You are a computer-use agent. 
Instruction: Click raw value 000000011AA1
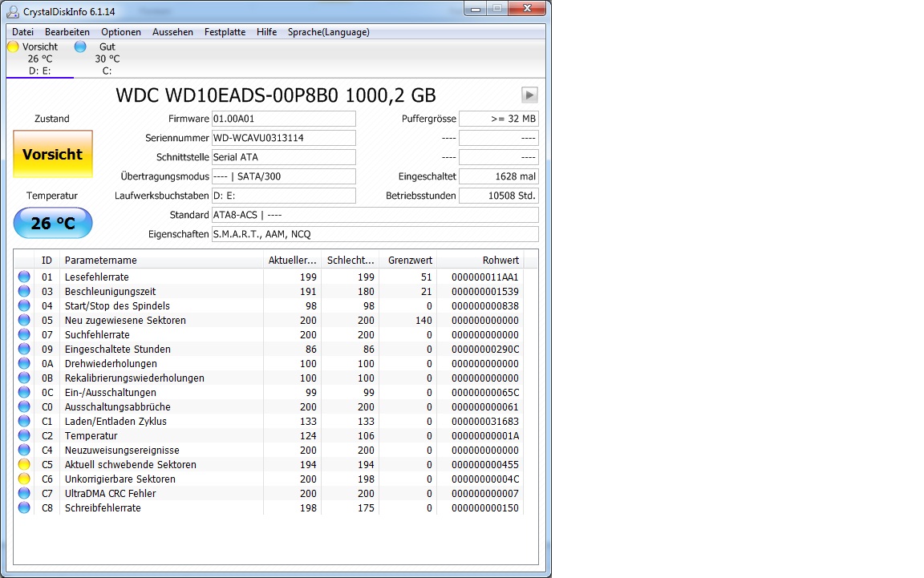[485, 277]
